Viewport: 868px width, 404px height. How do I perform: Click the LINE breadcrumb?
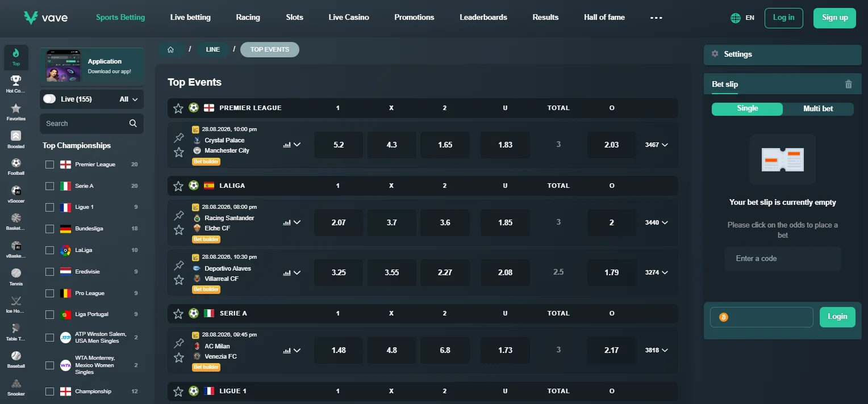click(x=213, y=49)
